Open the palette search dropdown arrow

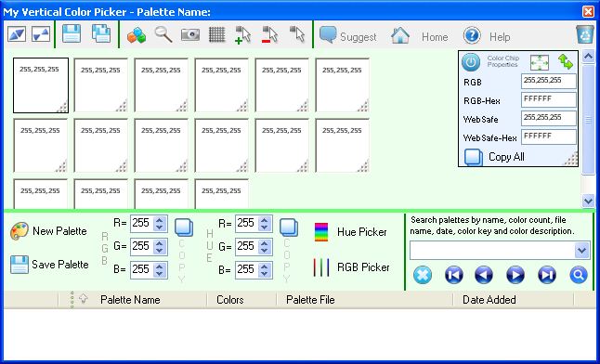581,251
